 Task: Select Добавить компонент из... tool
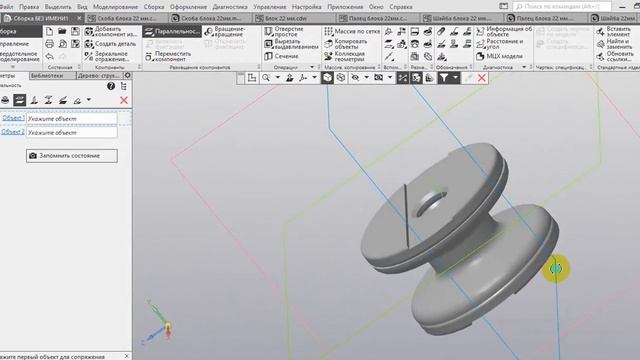[111, 31]
